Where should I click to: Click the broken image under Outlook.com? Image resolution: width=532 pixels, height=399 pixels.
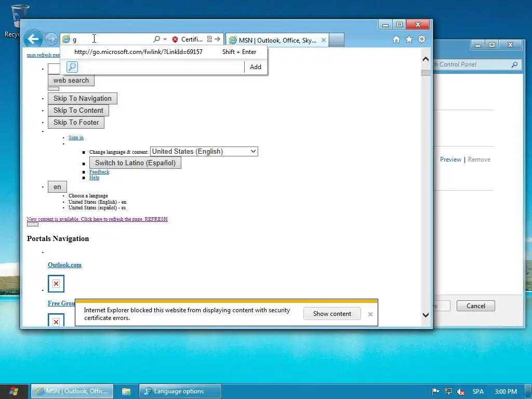(x=56, y=284)
